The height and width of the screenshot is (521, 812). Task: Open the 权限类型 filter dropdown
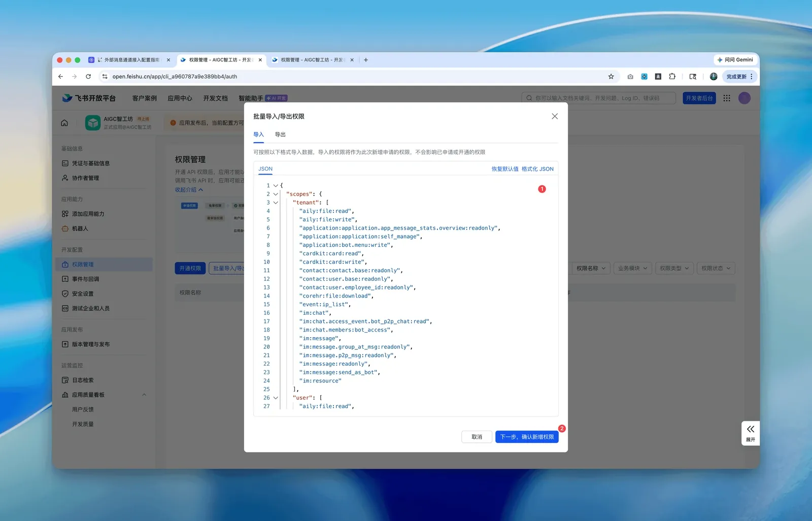click(x=674, y=268)
